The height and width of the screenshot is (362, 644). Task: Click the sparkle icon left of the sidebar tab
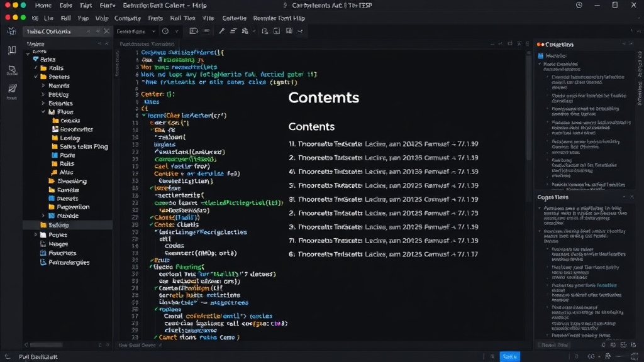pos(11,31)
